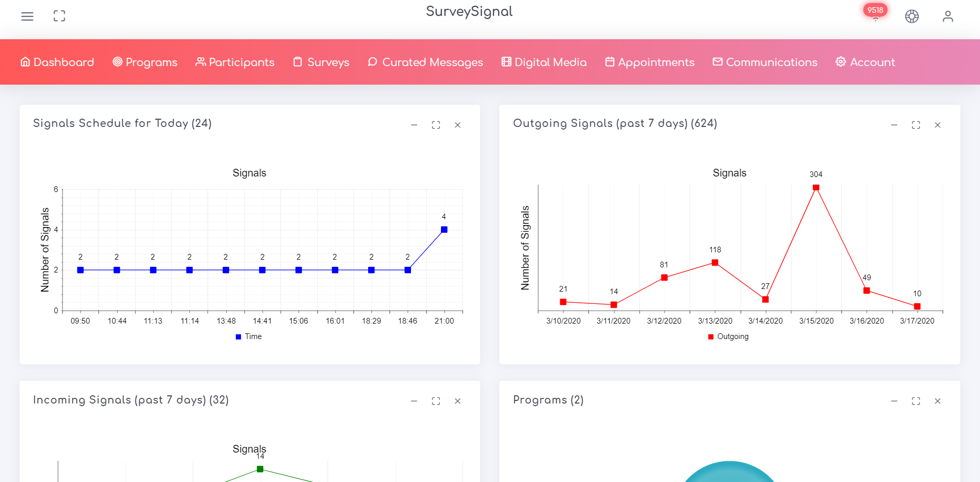The height and width of the screenshot is (482, 980).
Task: Select the 09:50 data point in schedule chart
Action: (81, 270)
